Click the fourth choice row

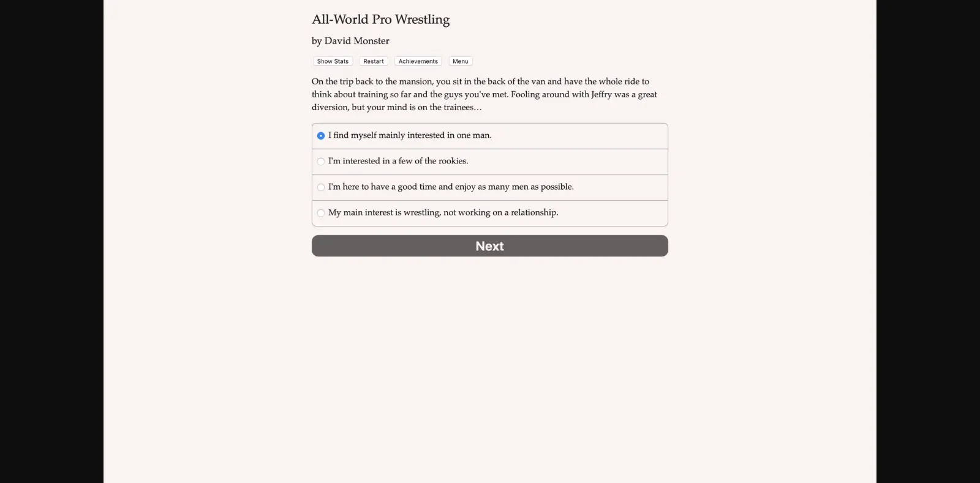pyautogui.click(x=489, y=213)
